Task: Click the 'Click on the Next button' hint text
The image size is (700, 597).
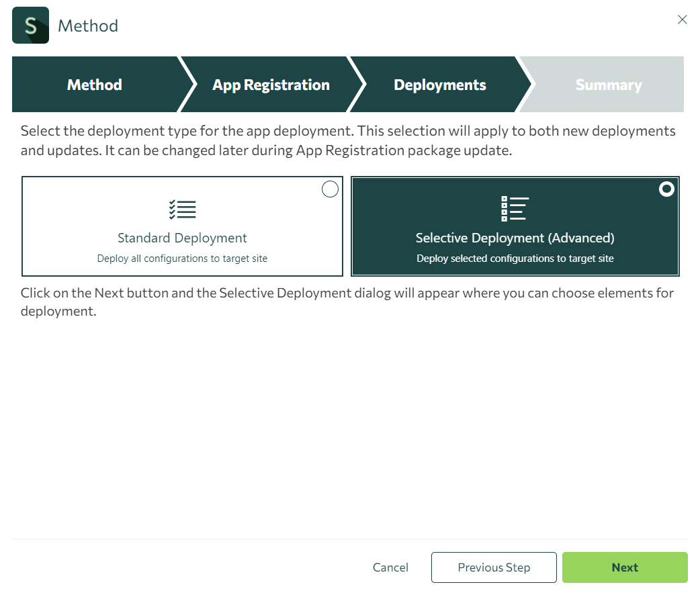Action: (x=347, y=302)
